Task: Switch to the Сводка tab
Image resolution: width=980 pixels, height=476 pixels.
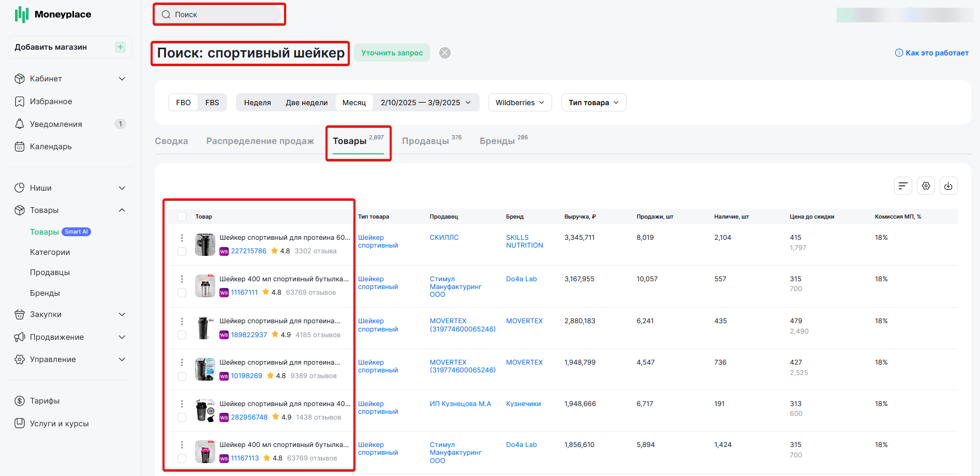Action: tap(171, 141)
